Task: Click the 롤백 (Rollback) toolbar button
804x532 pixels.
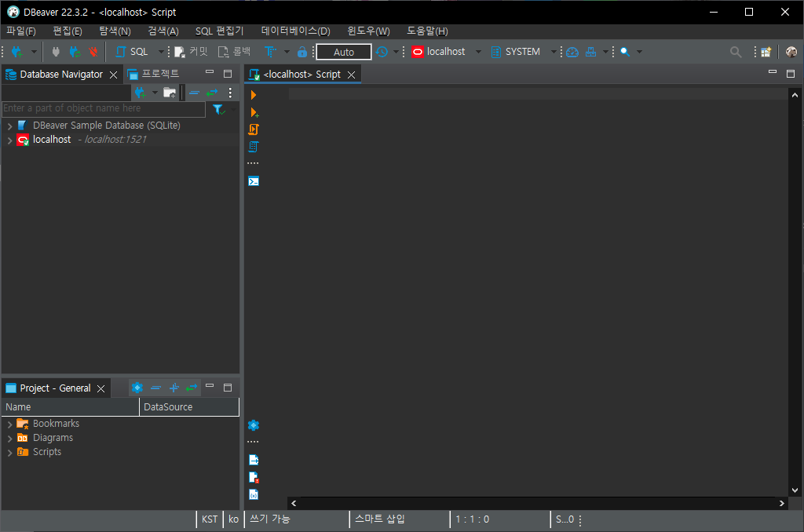Action: (x=234, y=52)
